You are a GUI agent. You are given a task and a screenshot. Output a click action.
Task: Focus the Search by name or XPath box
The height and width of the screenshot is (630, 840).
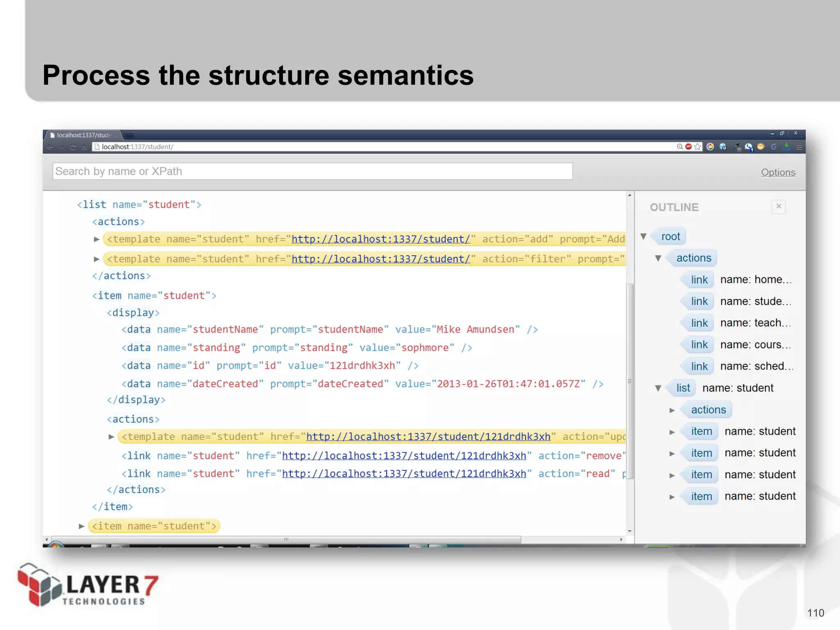click(x=313, y=171)
